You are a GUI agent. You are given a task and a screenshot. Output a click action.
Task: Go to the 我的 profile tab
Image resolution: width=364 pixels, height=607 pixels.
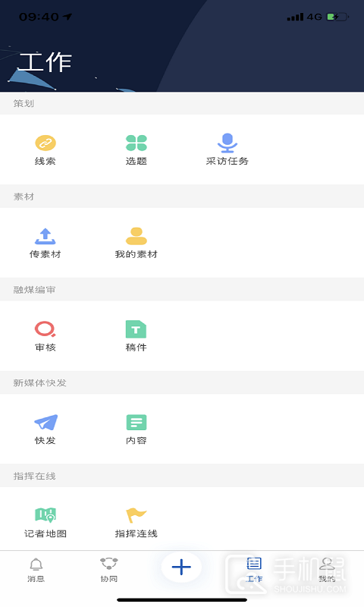pos(327,571)
